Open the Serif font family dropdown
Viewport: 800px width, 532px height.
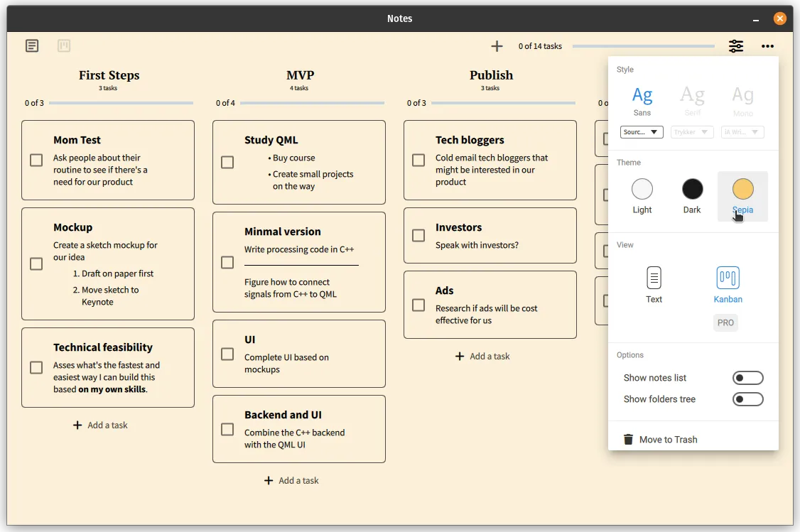(x=692, y=132)
